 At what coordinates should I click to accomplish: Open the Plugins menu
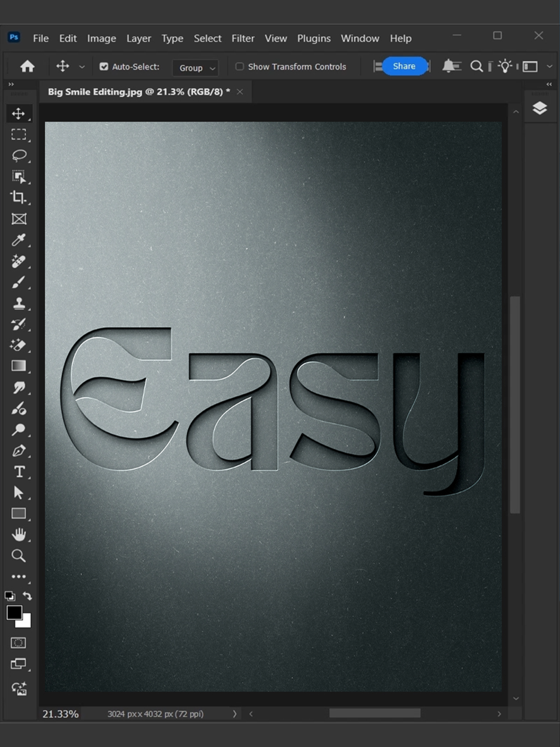[x=314, y=38]
